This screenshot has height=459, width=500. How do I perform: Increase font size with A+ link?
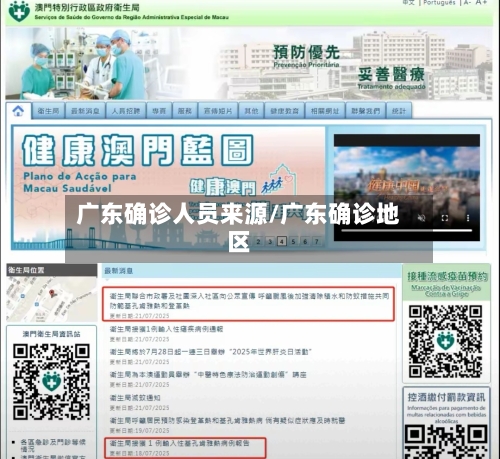480,2
